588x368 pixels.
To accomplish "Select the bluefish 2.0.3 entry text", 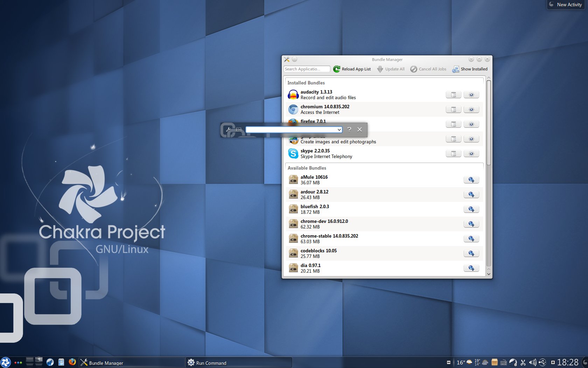I will click(315, 206).
